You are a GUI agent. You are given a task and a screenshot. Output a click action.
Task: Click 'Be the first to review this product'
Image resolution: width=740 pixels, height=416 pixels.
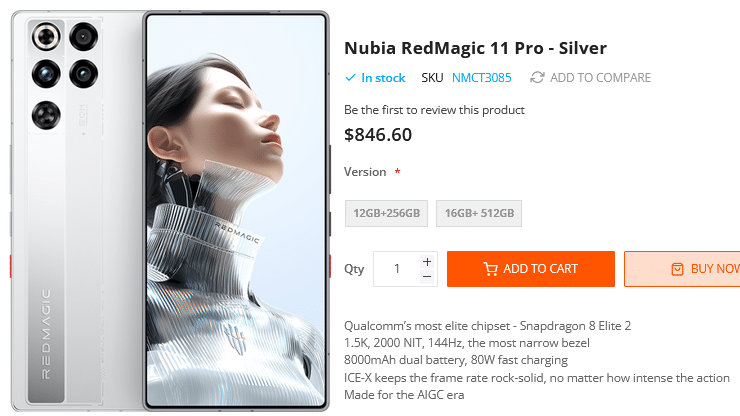point(434,110)
